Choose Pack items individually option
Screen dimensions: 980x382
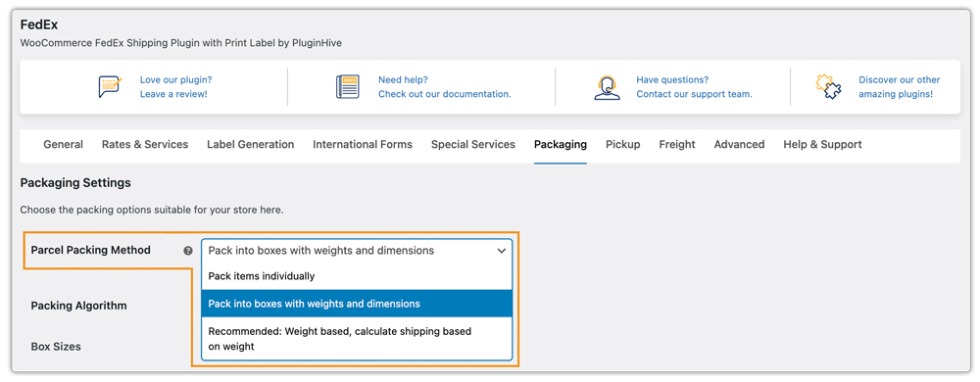point(357,276)
